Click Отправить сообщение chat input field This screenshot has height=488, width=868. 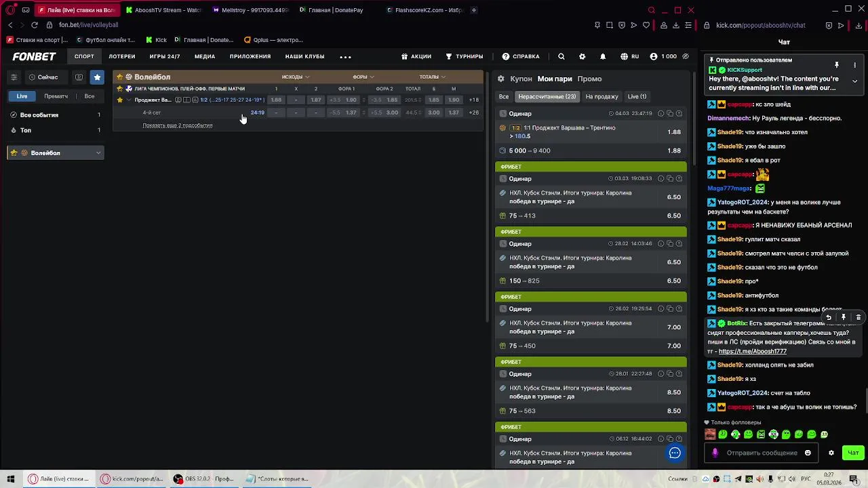coord(762,453)
